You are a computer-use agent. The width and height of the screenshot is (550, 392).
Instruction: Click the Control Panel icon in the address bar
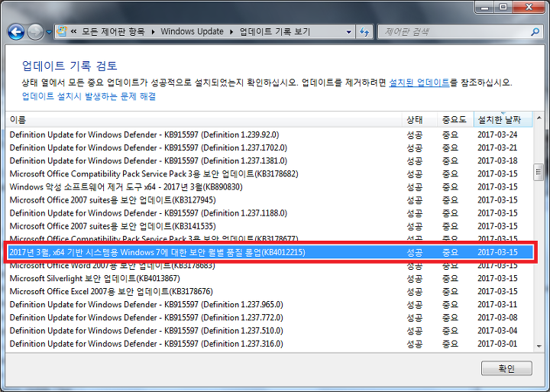pos(62,31)
